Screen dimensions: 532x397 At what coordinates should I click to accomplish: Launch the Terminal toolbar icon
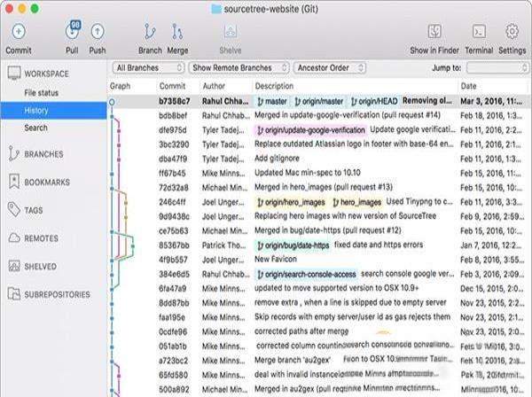click(x=479, y=32)
